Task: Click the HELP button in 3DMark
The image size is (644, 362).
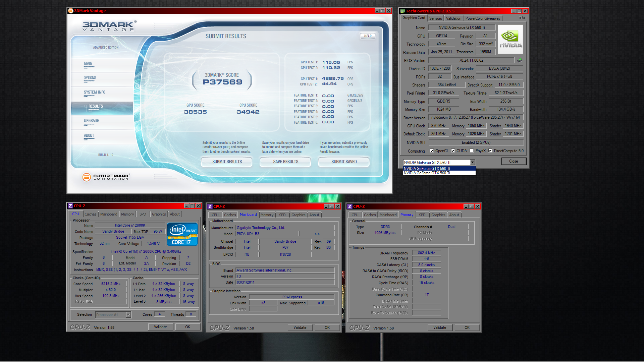Action: pos(368,36)
